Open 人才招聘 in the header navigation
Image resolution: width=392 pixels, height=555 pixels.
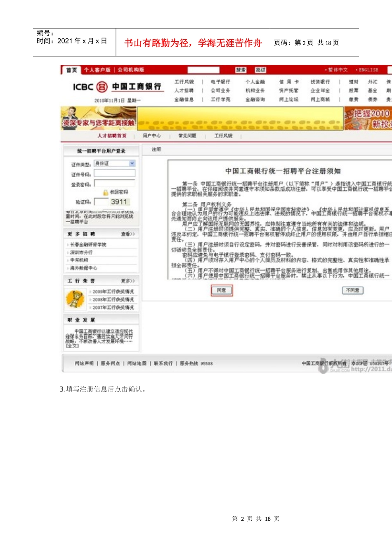click(x=184, y=91)
